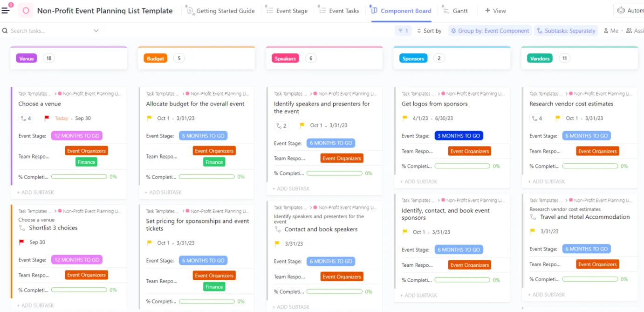Open subtask count 2 on Identify speakers card
Image resolution: width=644 pixels, height=312 pixels.
pos(281,125)
